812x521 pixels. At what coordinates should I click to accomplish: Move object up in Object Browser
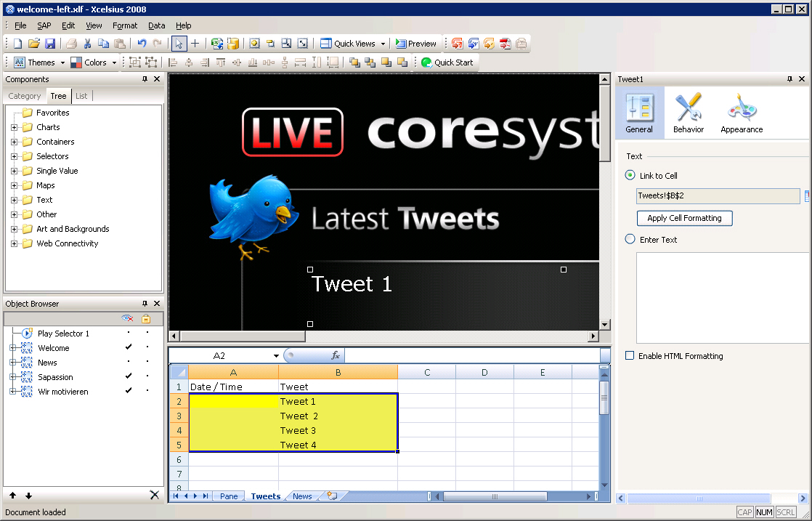(x=12, y=496)
